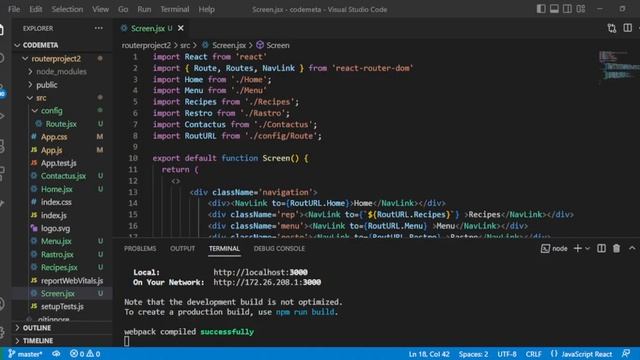Open Route.jsx in the explorer
640x360 pixels.
(x=61, y=124)
